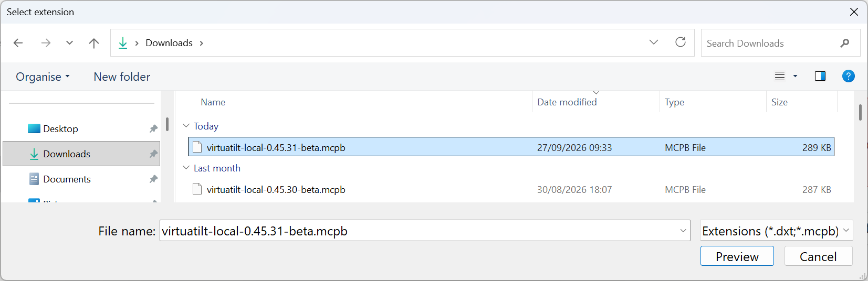The image size is (868, 281).
Task: Click the search magnifier icon
Action: point(844,43)
